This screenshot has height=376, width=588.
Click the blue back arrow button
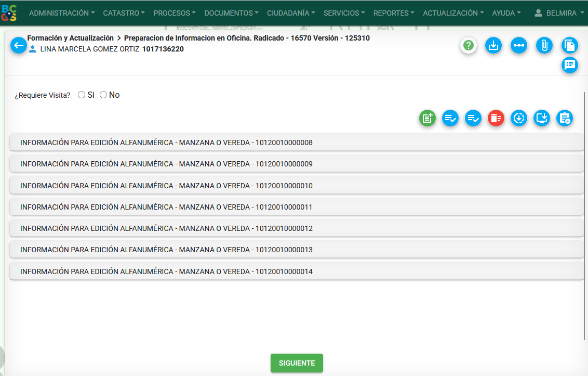19,46
